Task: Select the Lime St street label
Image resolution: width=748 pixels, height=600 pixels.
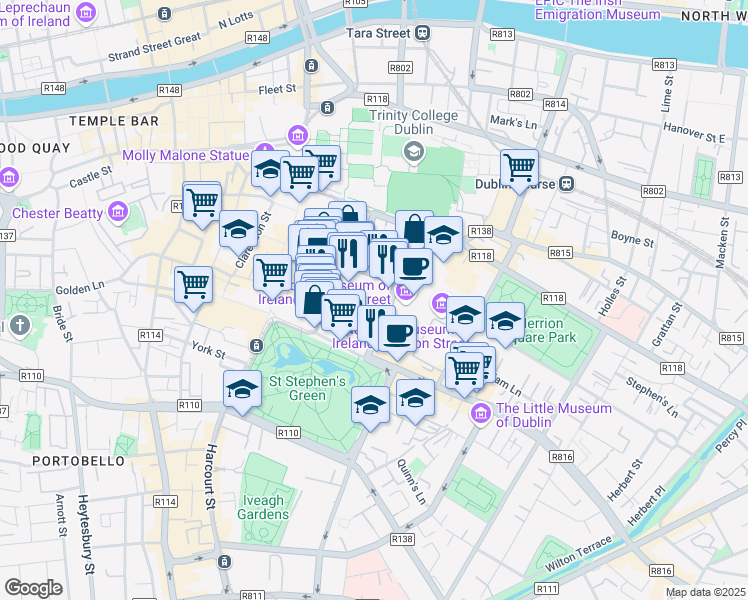Action: 667,94
